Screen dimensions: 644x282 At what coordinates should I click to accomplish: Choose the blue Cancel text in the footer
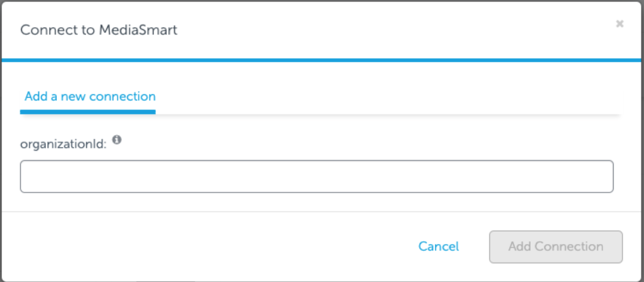(439, 247)
